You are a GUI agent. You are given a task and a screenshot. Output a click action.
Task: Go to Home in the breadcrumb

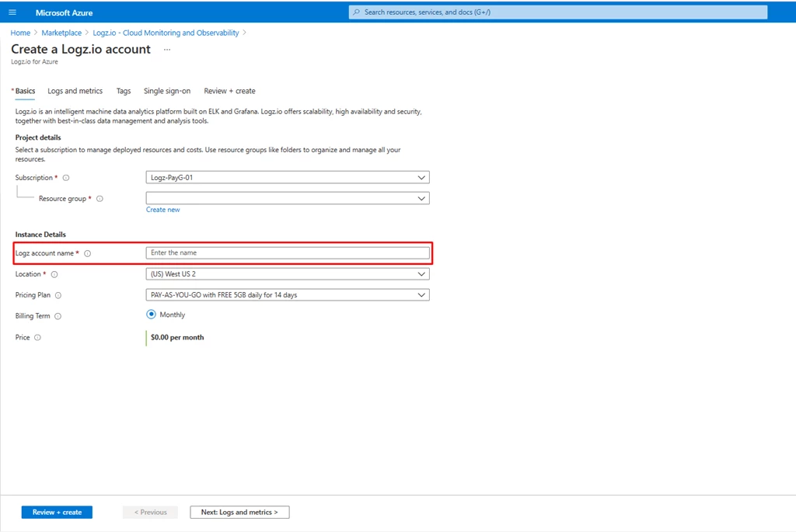(20, 33)
